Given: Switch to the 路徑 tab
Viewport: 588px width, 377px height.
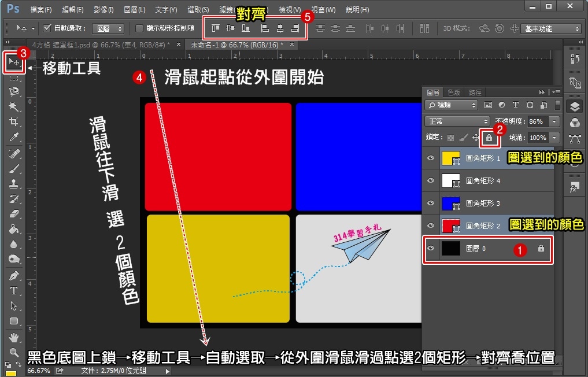Looking at the screenshot, I should coord(475,92).
